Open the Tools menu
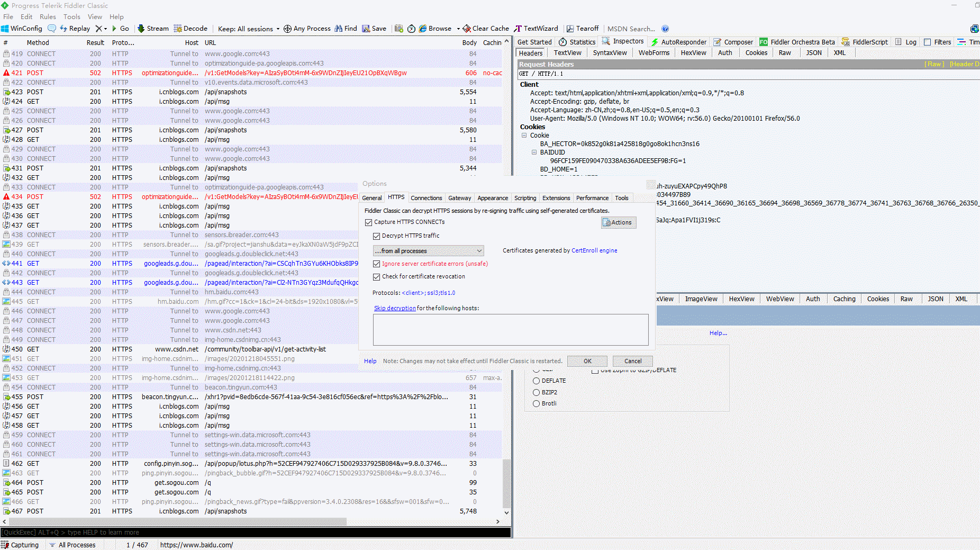The image size is (980, 550). click(71, 16)
